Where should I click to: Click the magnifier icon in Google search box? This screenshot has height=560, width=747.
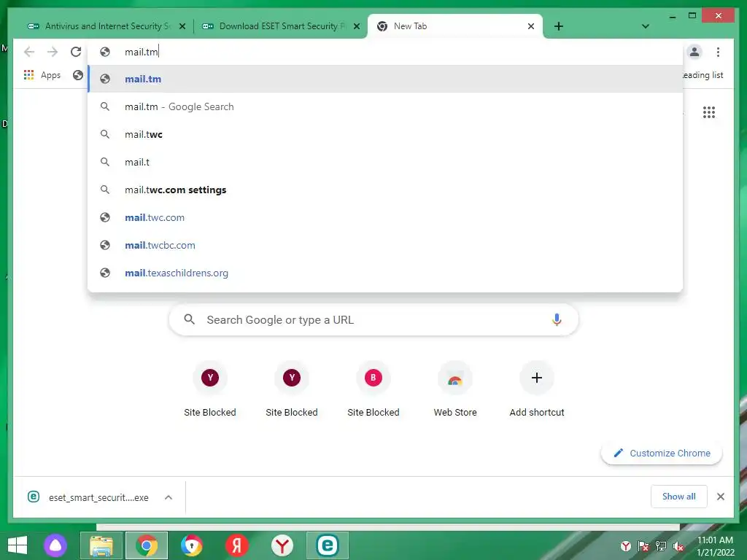point(189,319)
